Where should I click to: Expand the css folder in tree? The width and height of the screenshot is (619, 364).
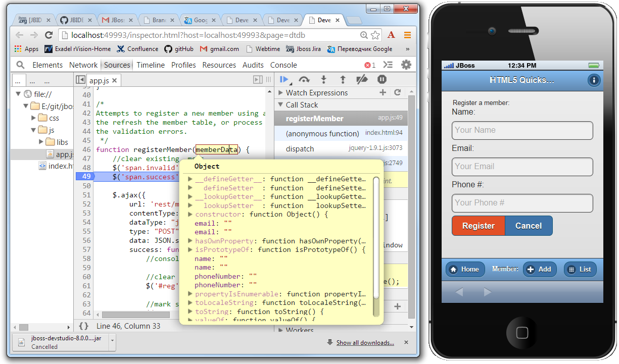point(34,118)
